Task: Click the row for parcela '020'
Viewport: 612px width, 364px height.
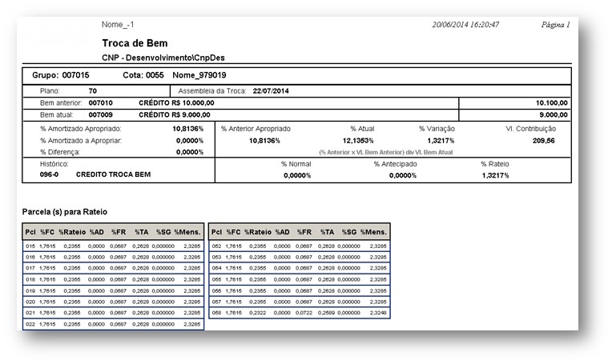Action: click(x=113, y=302)
